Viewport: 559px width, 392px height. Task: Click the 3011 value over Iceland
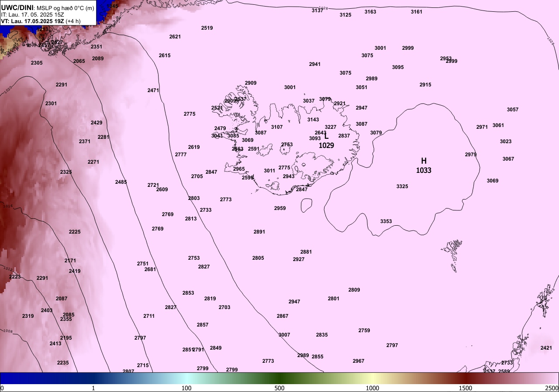pos(269,171)
